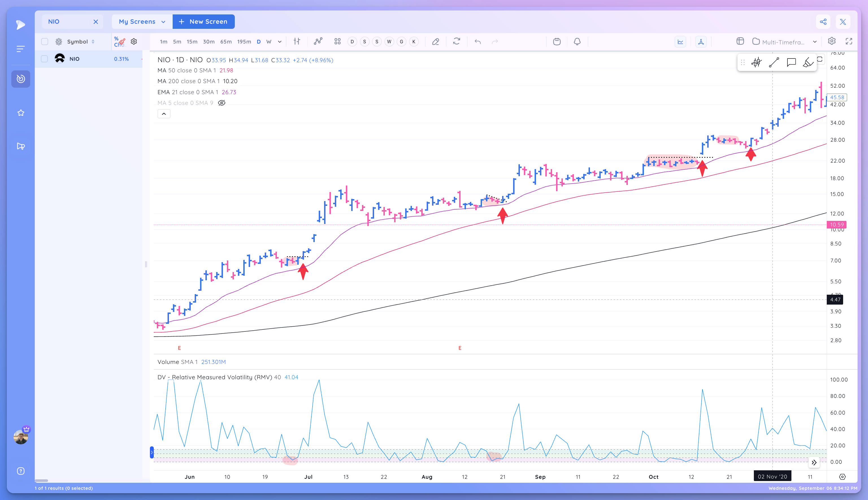Switch to the Weekly timeframe
The height and width of the screenshot is (500, 868).
[269, 41]
